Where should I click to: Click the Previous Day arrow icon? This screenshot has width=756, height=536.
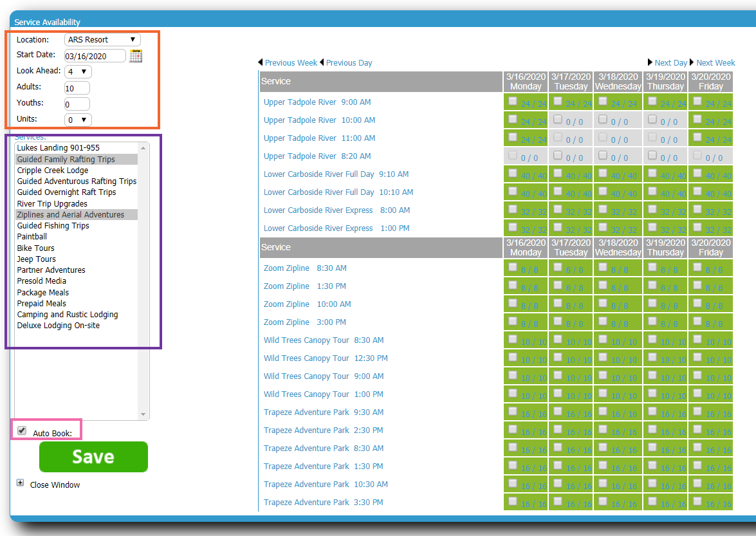pos(322,62)
